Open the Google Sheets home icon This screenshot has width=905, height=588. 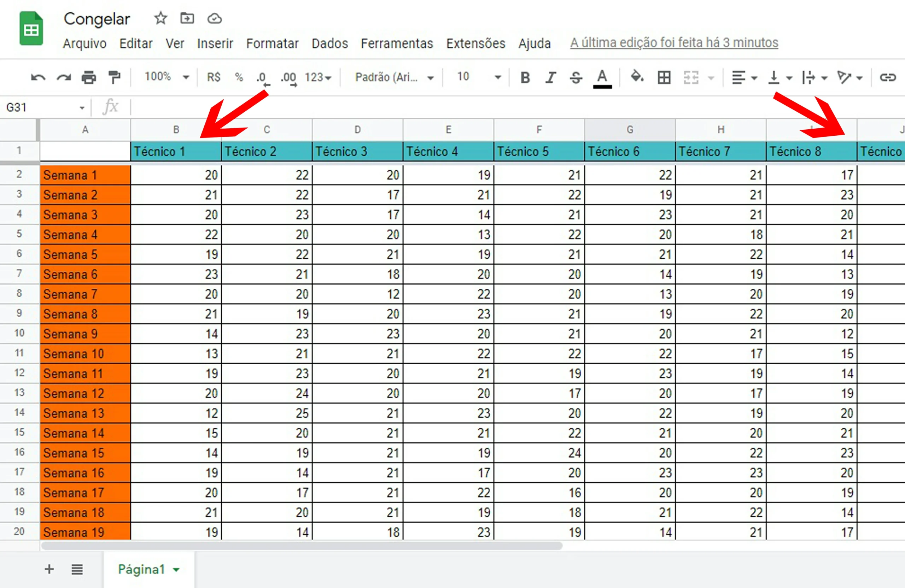click(x=31, y=29)
